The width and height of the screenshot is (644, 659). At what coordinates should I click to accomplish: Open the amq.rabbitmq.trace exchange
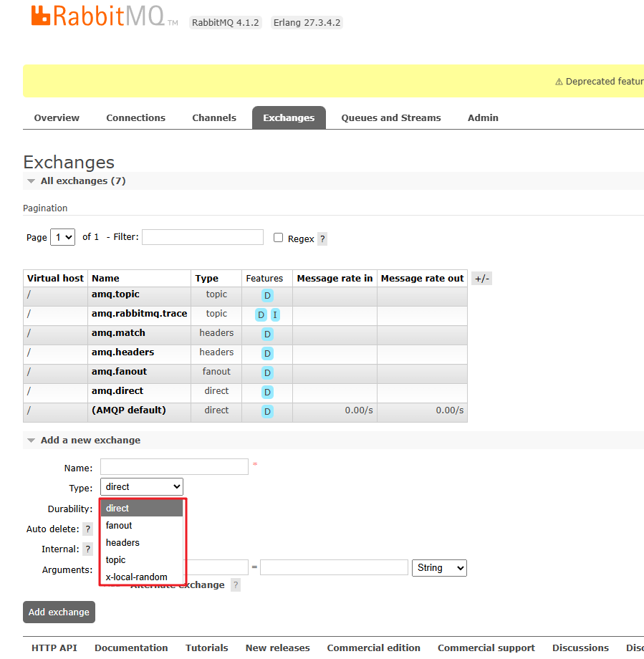pos(140,314)
